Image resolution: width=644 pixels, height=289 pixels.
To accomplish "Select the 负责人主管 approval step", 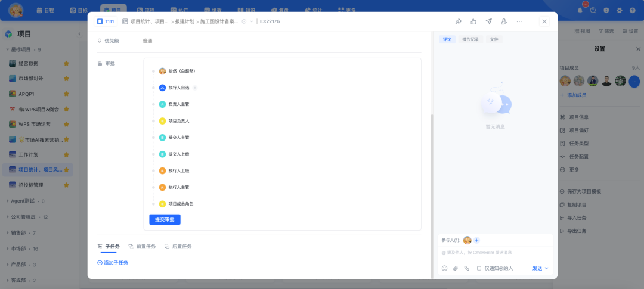I will (x=174, y=104).
